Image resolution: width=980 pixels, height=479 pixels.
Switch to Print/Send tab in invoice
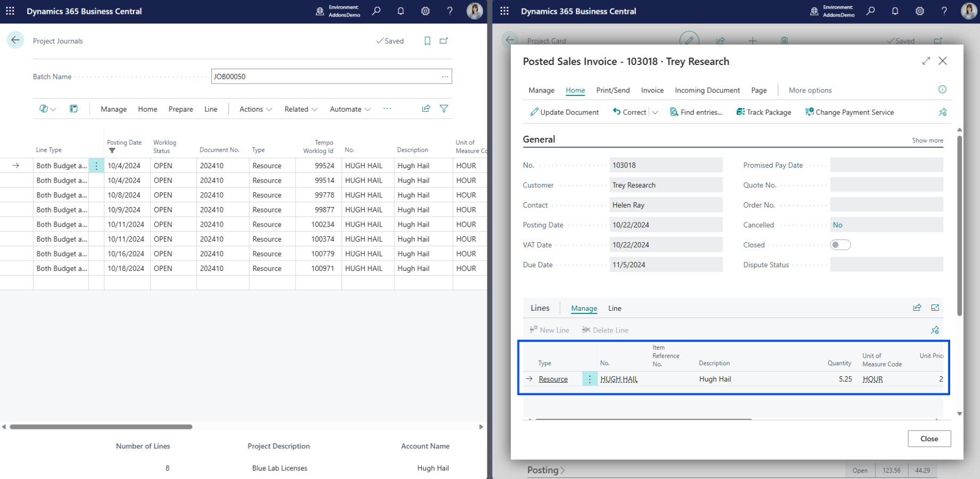[x=612, y=90]
